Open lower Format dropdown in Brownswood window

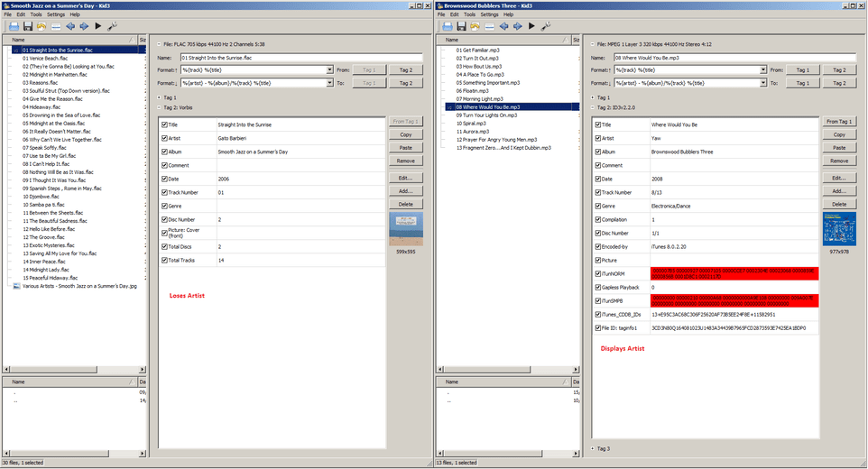762,83
